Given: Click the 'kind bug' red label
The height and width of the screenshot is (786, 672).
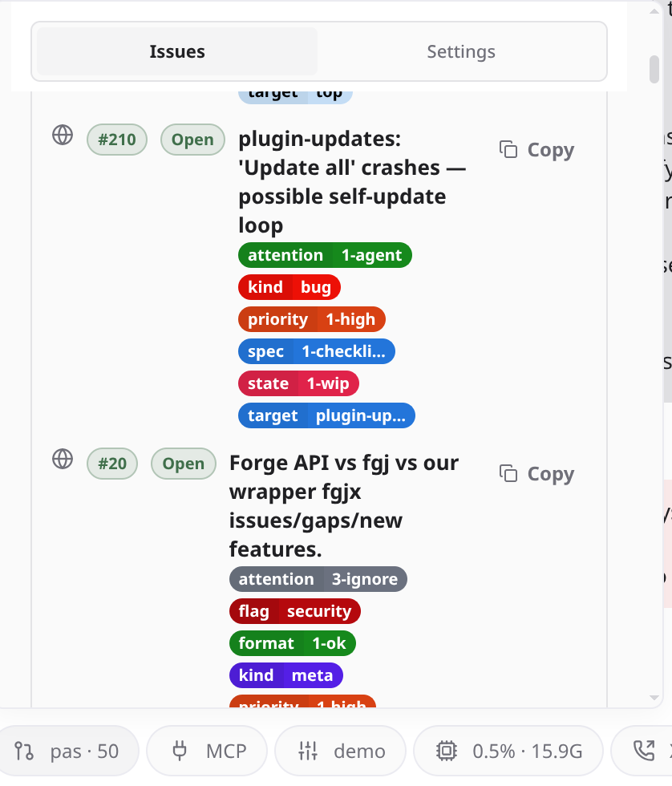Looking at the screenshot, I should 289,287.
